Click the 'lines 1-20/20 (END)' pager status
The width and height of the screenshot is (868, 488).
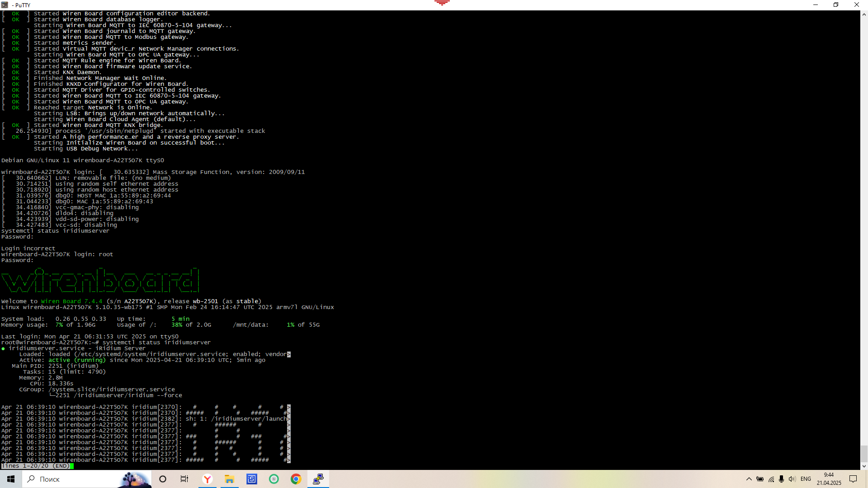(x=36, y=466)
